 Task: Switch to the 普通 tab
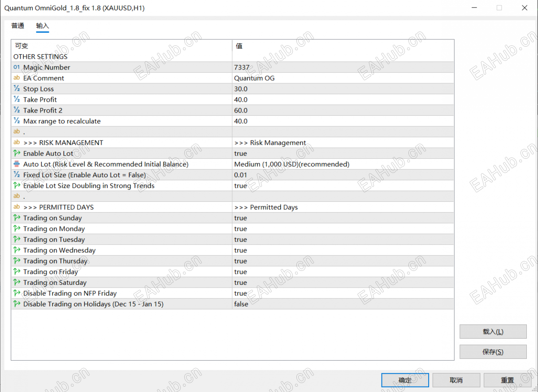point(18,26)
